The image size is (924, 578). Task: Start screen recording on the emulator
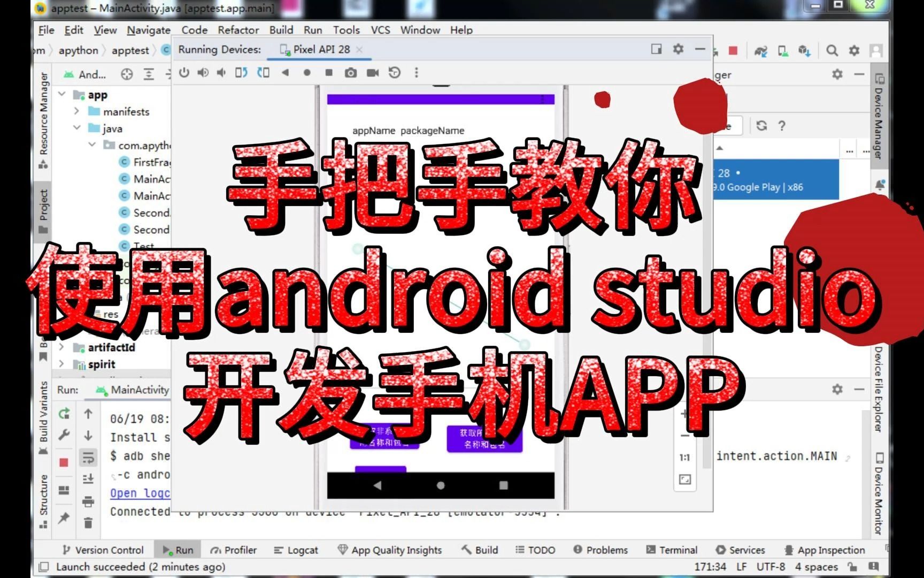373,72
